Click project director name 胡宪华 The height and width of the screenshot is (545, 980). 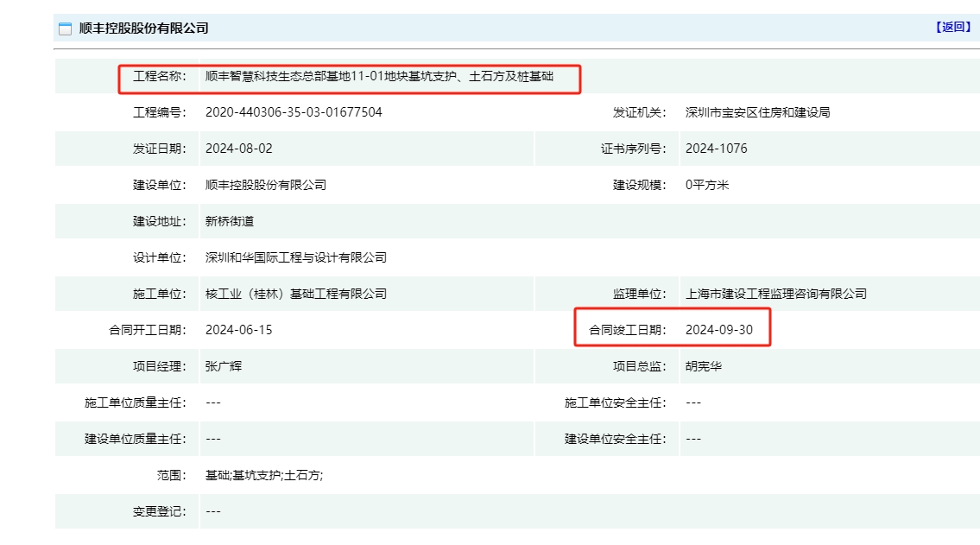703,366
